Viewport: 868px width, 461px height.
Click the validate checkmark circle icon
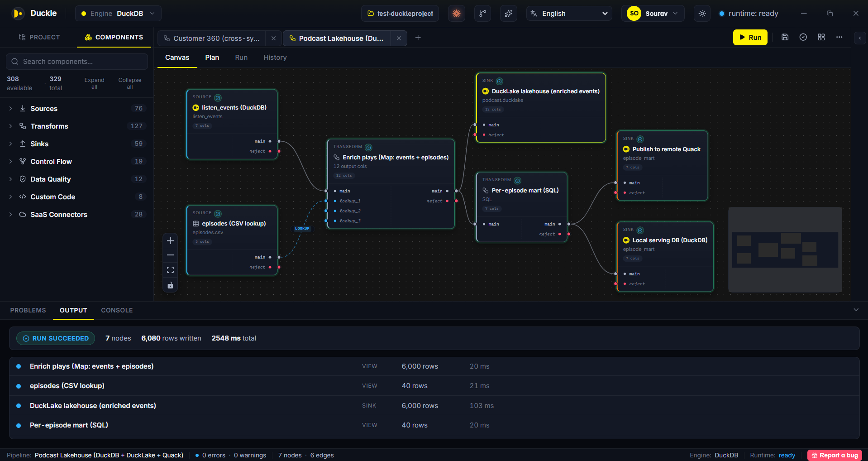(803, 37)
